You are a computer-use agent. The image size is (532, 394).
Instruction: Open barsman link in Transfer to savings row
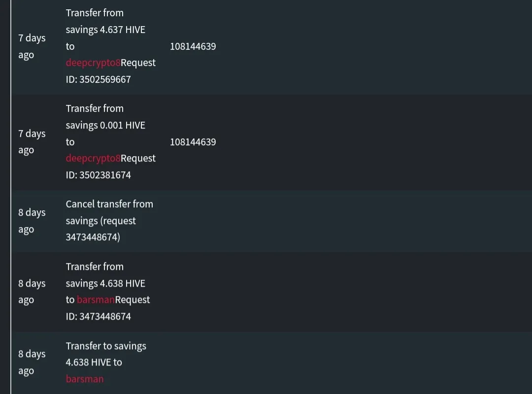point(85,379)
